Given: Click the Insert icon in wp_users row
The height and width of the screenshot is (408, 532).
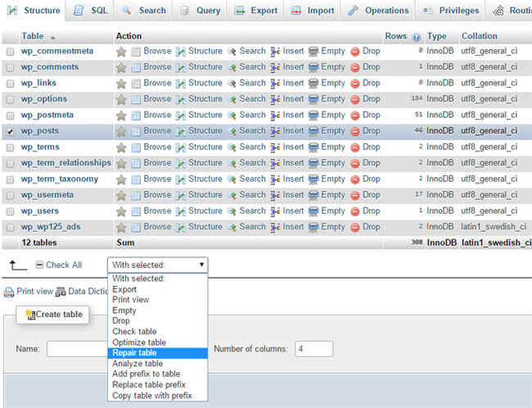Looking at the screenshot, I should (275, 211).
